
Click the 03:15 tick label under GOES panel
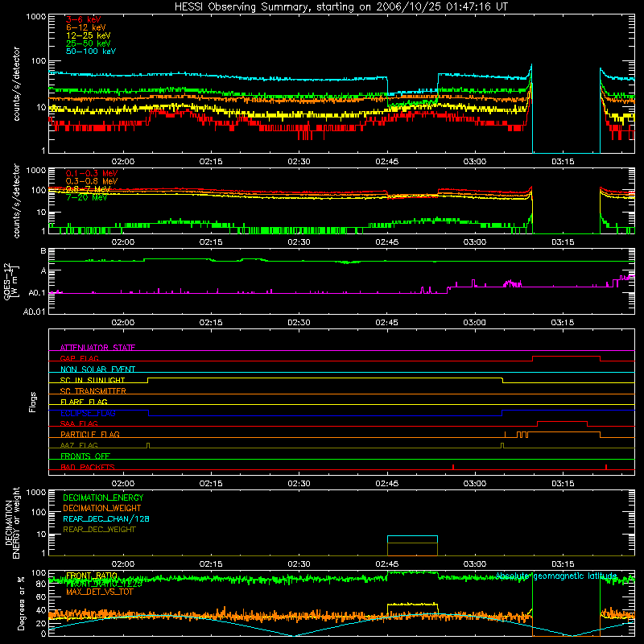click(562, 323)
